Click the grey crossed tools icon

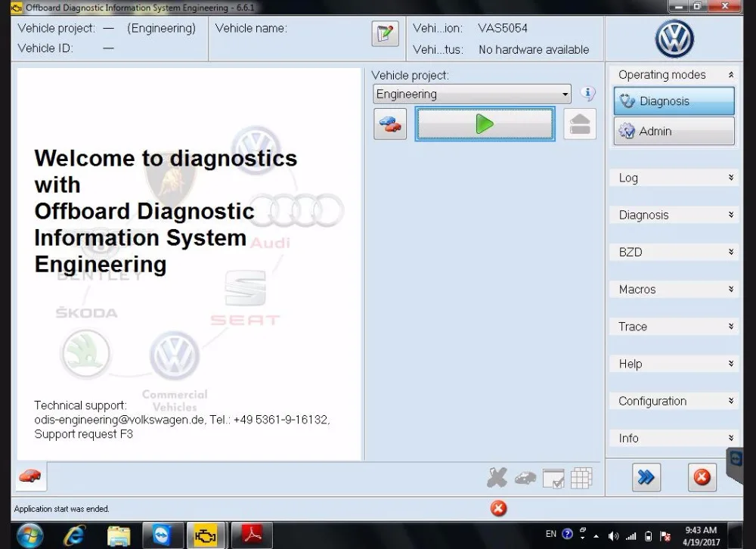pos(497,478)
